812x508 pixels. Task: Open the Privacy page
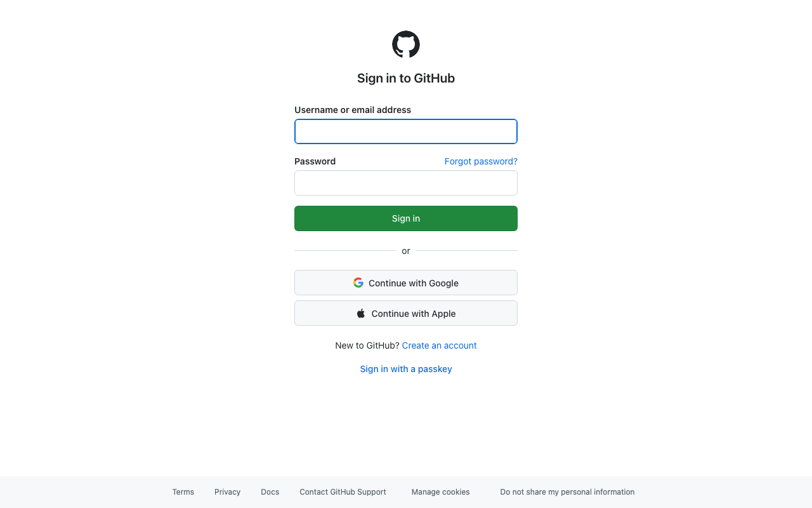click(227, 491)
